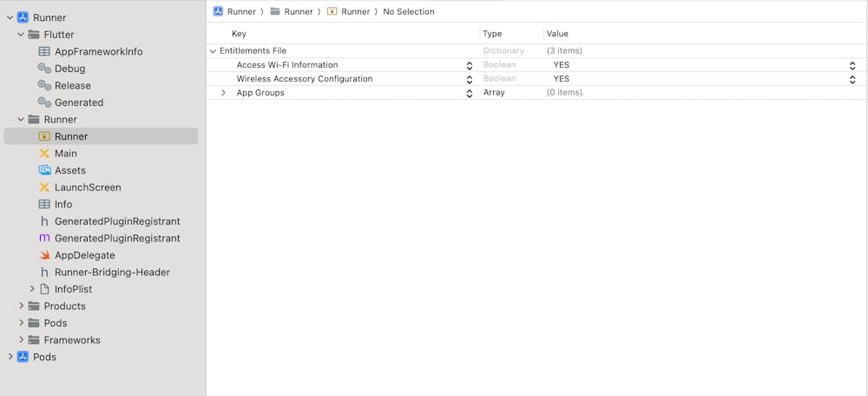Click the breadcrumb Runner folder icon
868x396 pixels.
[275, 11]
